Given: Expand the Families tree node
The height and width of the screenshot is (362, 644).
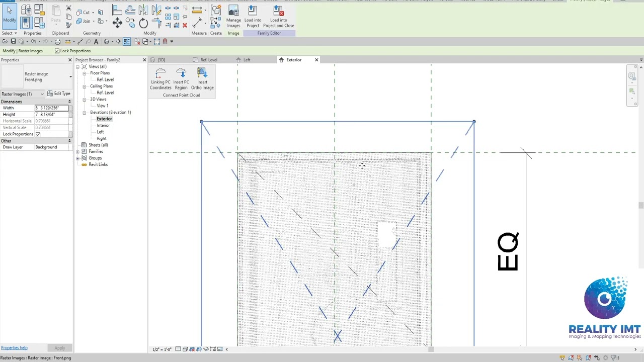Looking at the screenshot, I should pyautogui.click(x=78, y=152).
